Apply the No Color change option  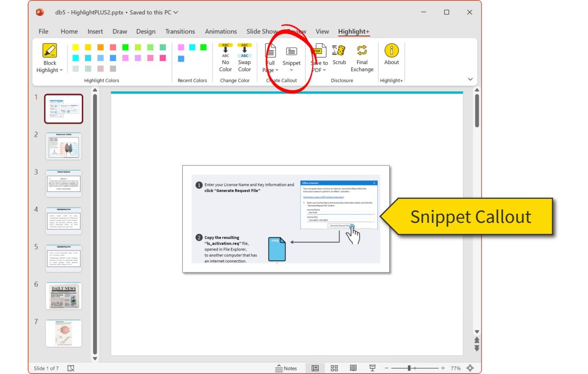point(226,58)
